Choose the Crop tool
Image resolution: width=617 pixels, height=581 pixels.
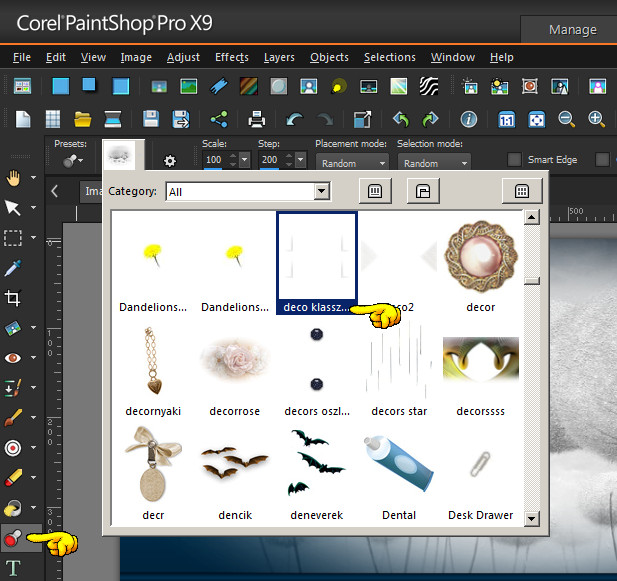(13, 298)
